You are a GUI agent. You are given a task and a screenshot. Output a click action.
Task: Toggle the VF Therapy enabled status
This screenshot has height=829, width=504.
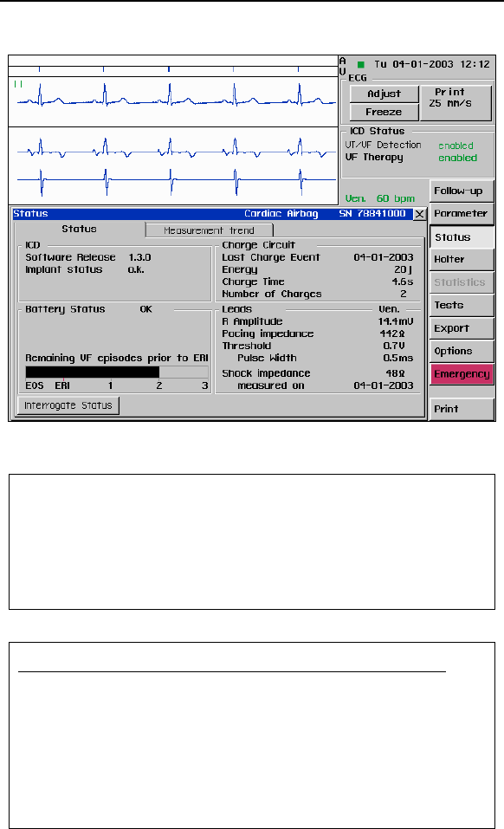[457, 158]
